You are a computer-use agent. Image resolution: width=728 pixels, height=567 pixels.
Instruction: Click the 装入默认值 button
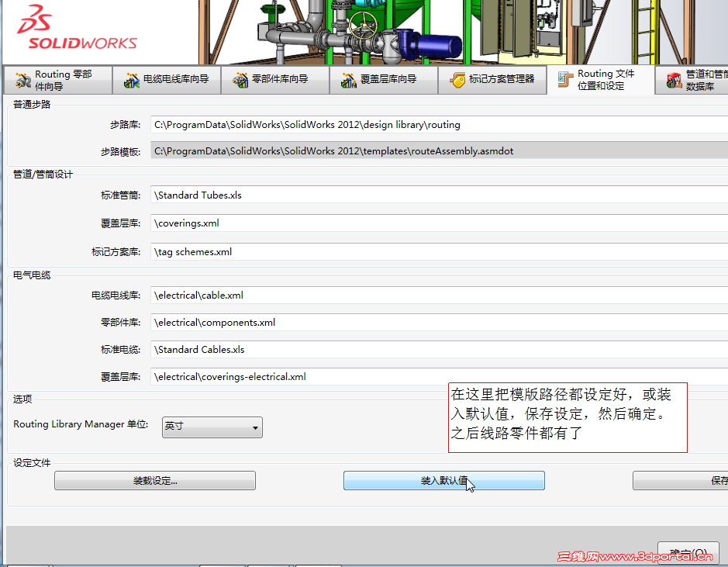[x=444, y=481]
